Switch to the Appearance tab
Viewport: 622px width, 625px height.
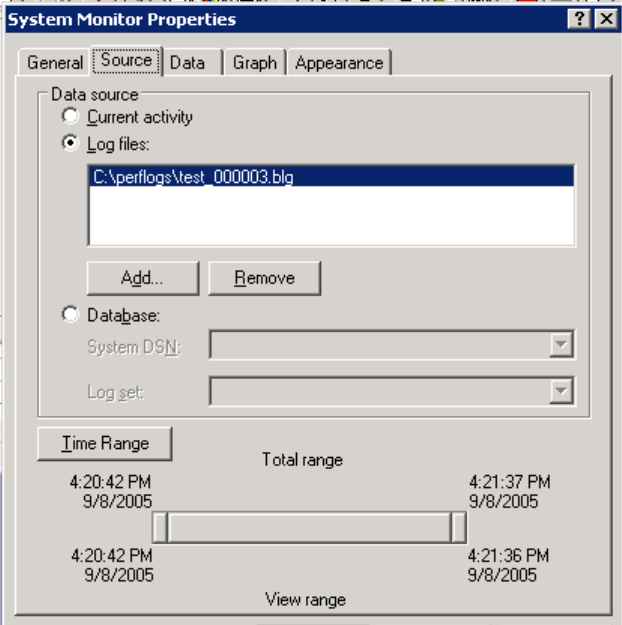(x=339, y=63)
